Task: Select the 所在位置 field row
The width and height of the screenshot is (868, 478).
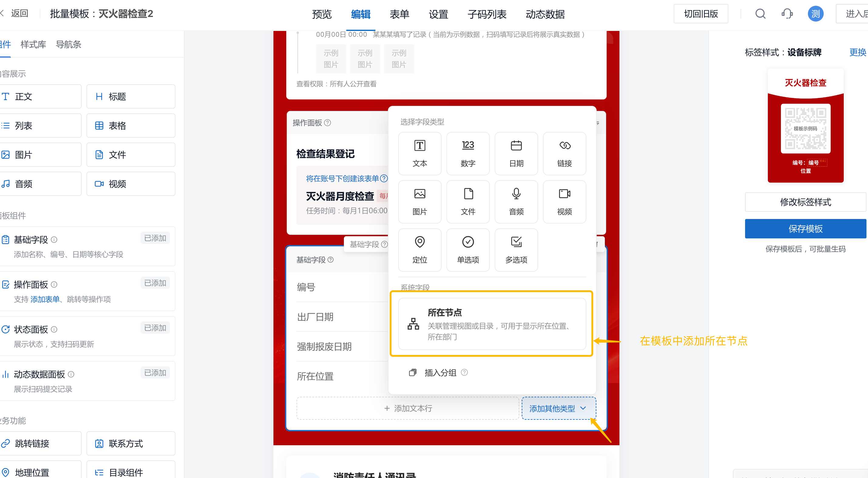Action: click(342, 376)
